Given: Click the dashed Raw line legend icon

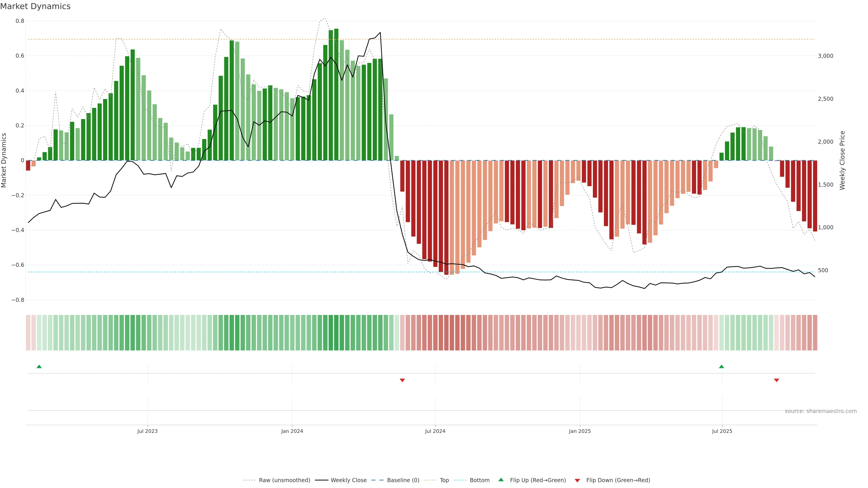Looking at the screenshot, I should [249, 480].
